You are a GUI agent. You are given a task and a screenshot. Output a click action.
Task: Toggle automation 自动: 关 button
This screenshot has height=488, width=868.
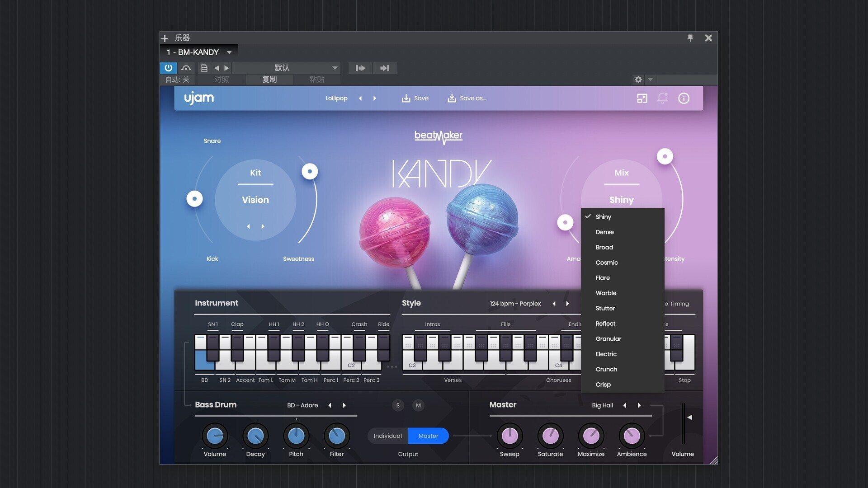pyautogui.click(x=177, y=80)
